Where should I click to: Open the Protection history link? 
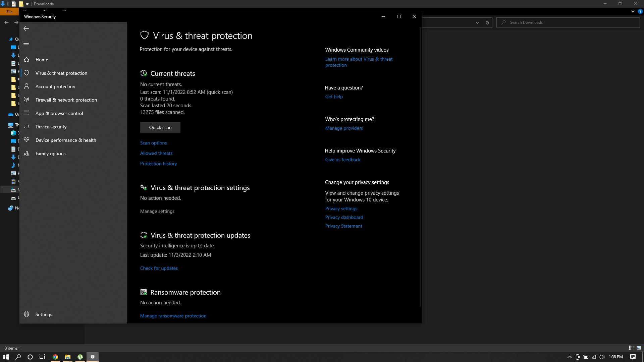pyautogui.click(x=158, y=164)
